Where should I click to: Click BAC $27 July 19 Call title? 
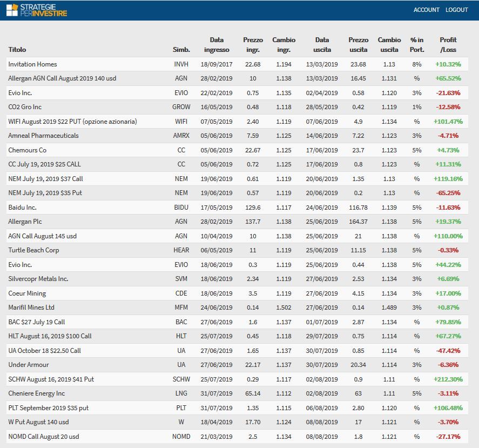click(37, 322)
